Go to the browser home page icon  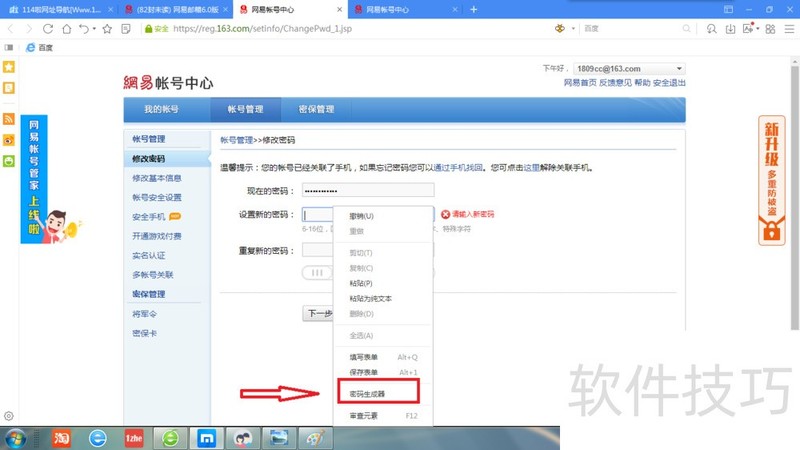click(66, 29)
